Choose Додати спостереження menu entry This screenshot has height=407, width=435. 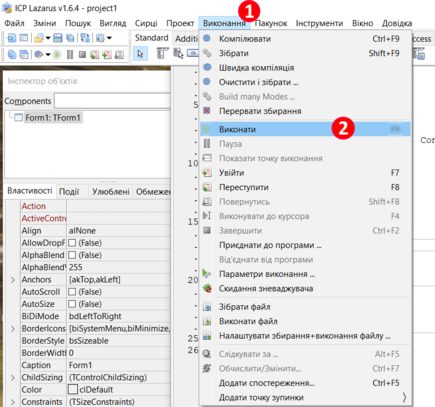(x=305, y=383)
